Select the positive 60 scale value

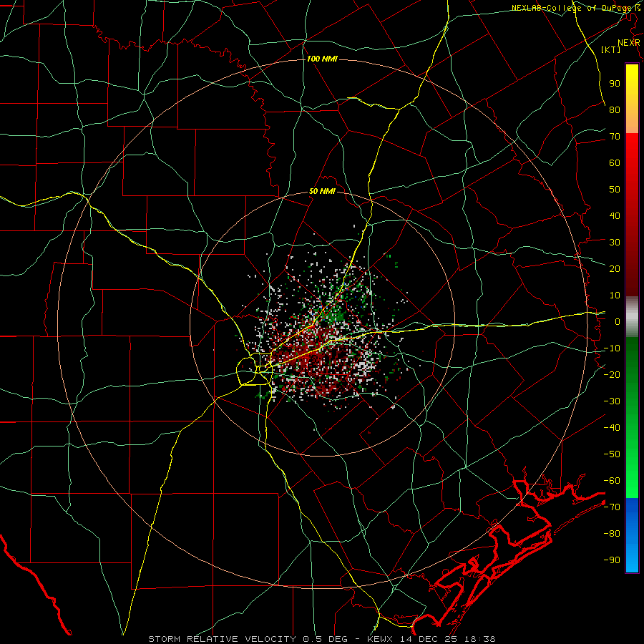tap(615, 162)
